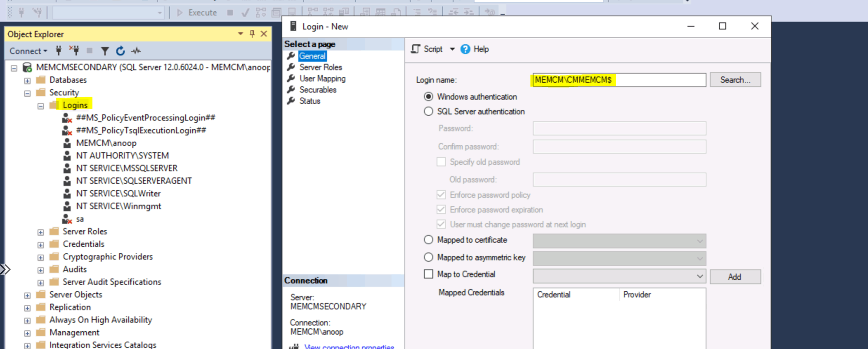Expand the Server Roles folder
This screenshot has width=868, height=349.
click(x=41, y=232)
